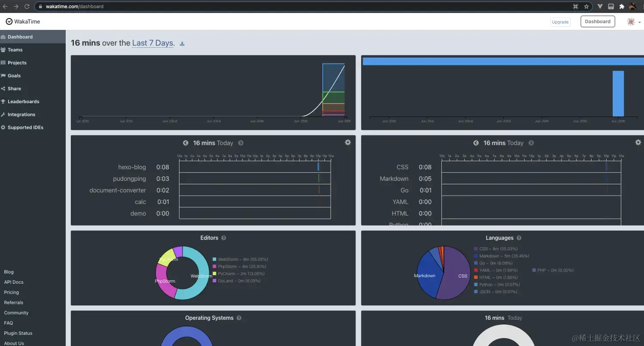The height and width of the screenshot is (346, 644).
Task: Open the Dashboard sidebar item
Action: coord(33,37)
